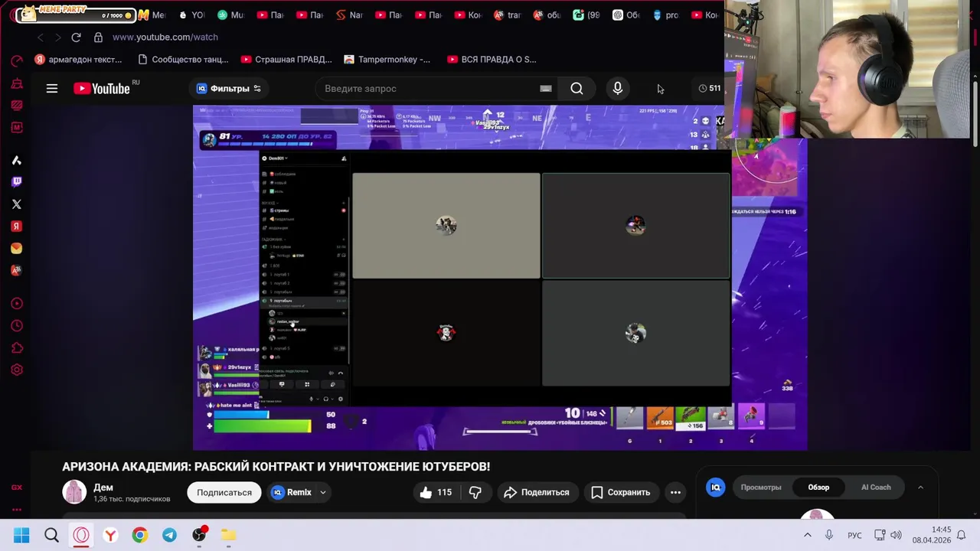980x551 pixels.
Task: Share the video with Поделиться
Action: [537, 492]
